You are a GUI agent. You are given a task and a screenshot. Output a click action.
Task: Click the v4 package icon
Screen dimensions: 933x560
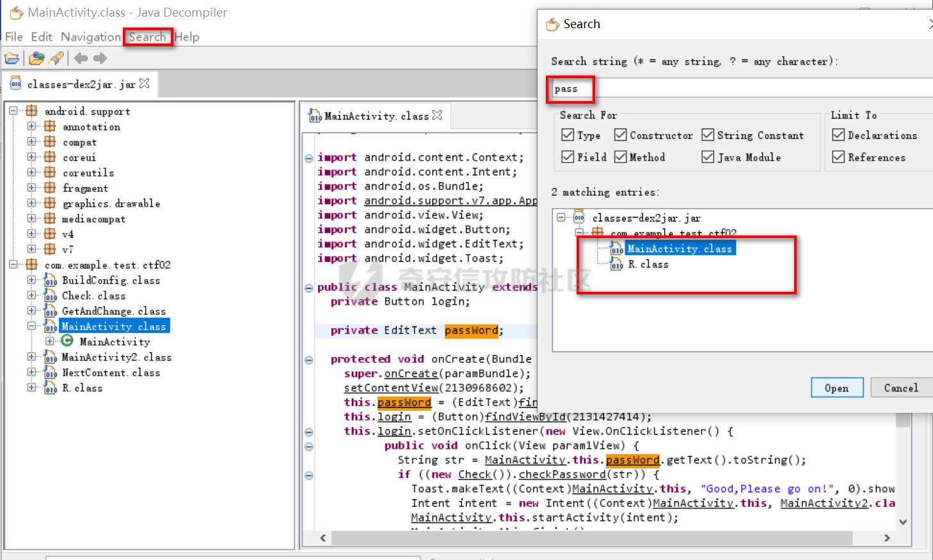pyautogui.click(x=50, y=234)
